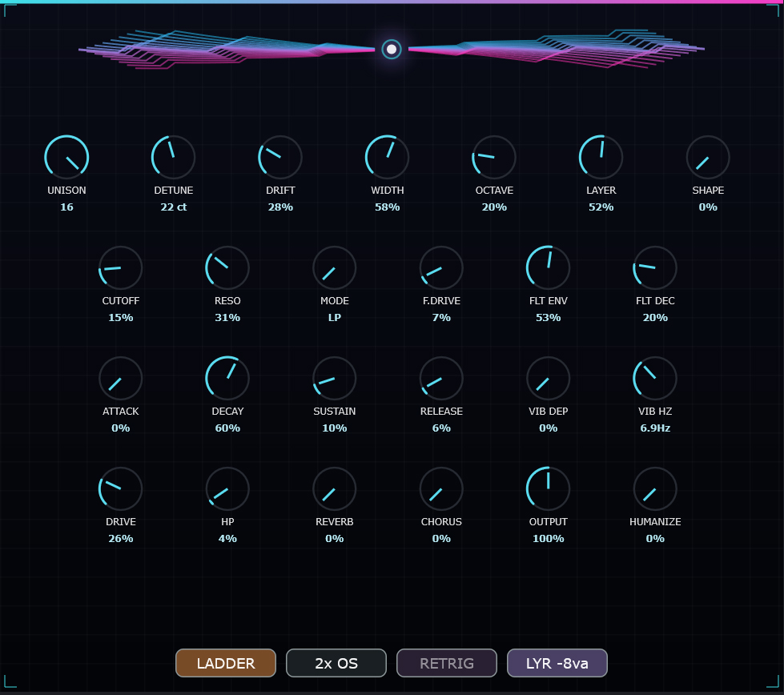Click the F.DRIVE value 7%

[x=441, y=318]
